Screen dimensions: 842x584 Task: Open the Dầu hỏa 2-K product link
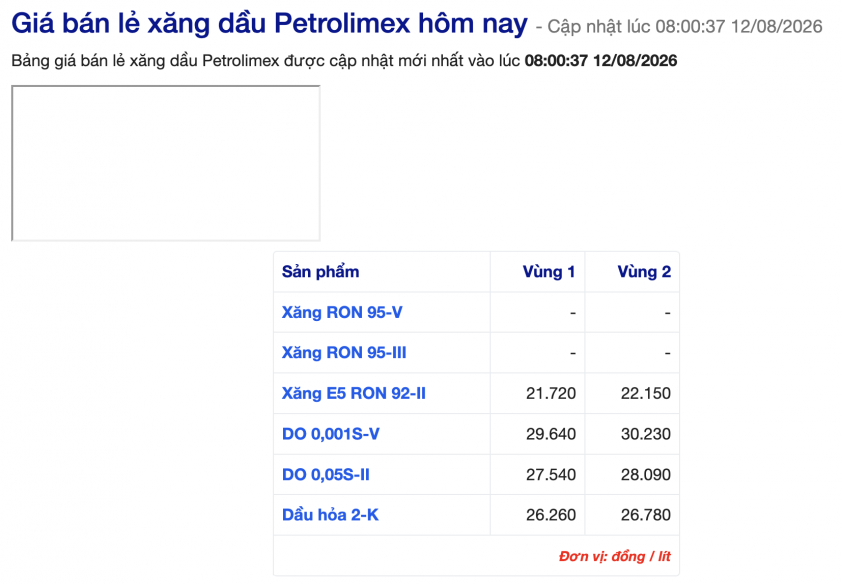(x=330, y=515)
